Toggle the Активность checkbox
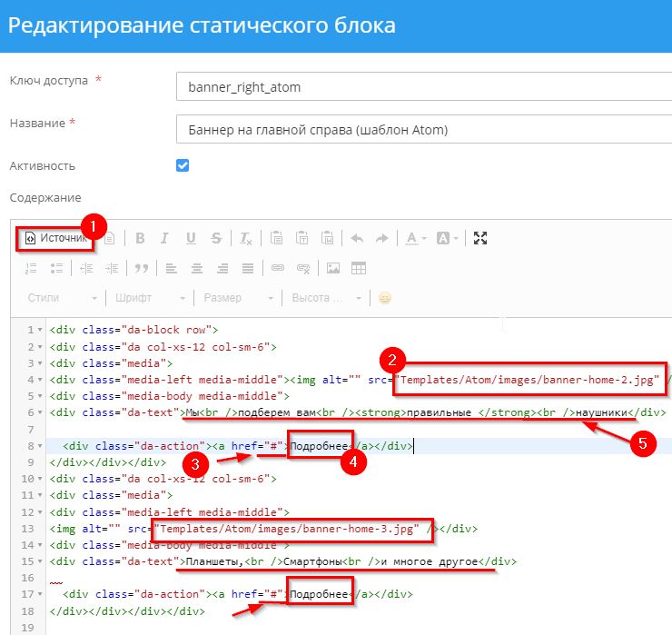Viewport: 672px width, 635px height. pos(183,165)
